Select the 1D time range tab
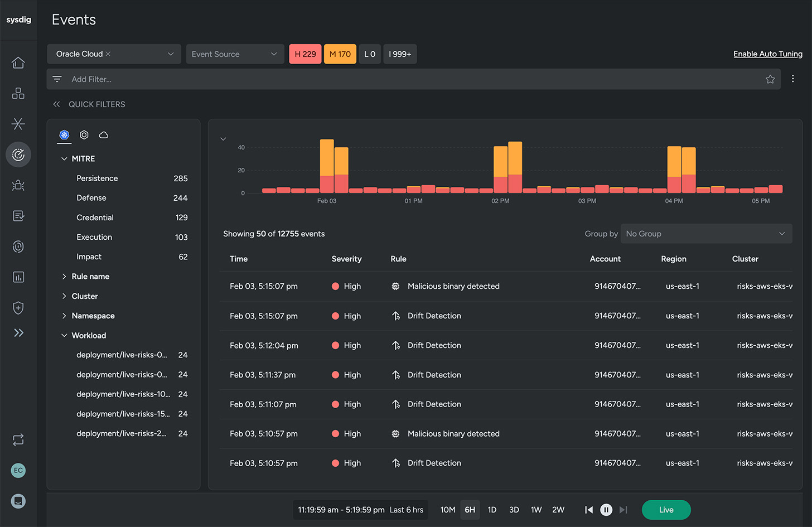The width and height of the screenshot is (812, 527). tap(492, 509)
